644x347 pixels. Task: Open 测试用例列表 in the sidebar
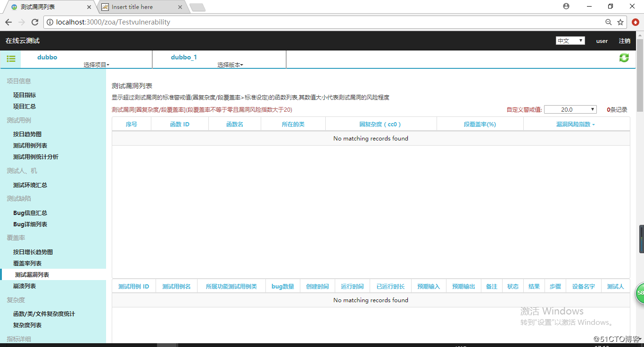(30, 146)
